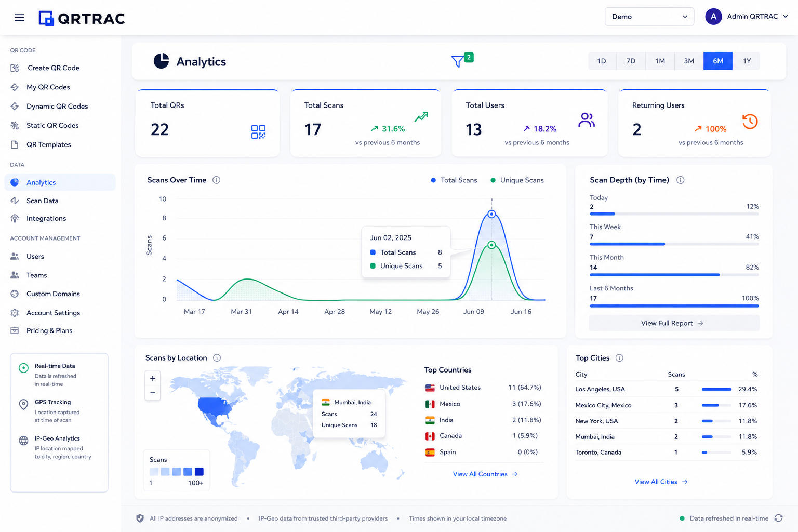The width and height of the screenshot is (798, 532).
Task: Click the Unique Scans peak marker on chart
Action: click(x=491, y=245)
